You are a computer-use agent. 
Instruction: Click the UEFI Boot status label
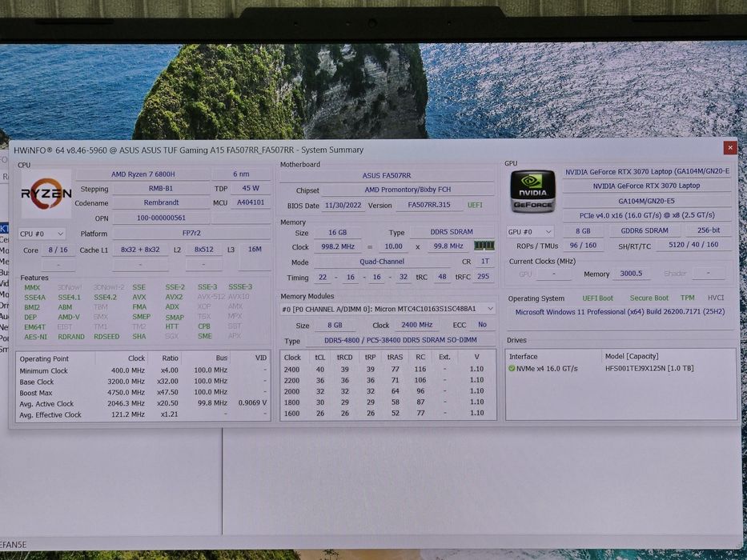pos(597,298)
